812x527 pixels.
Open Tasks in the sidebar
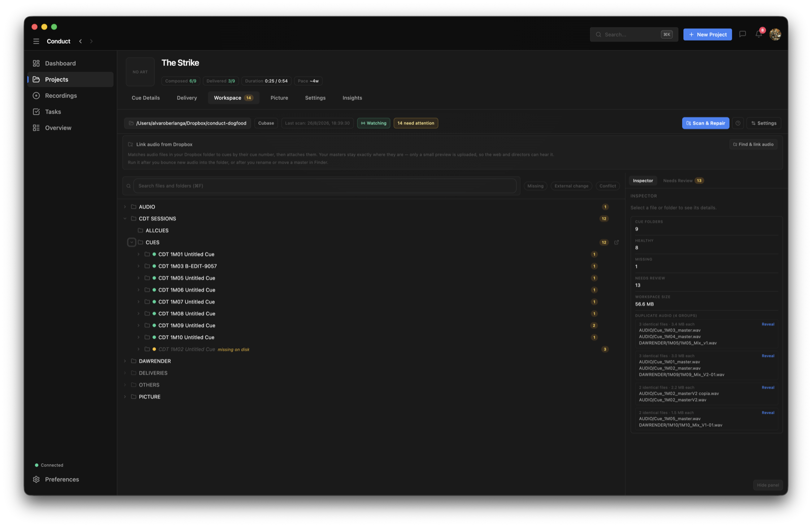pyautogui.click(x=70, y=112)
